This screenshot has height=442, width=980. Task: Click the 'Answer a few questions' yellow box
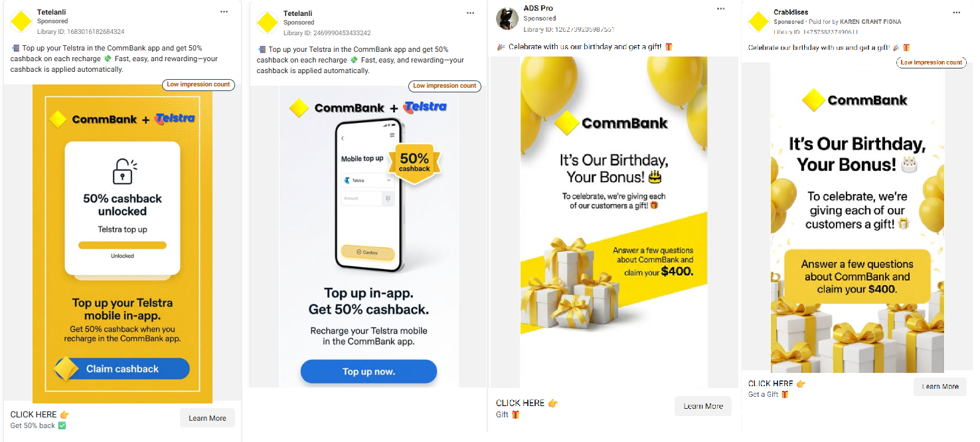(857, 276)
